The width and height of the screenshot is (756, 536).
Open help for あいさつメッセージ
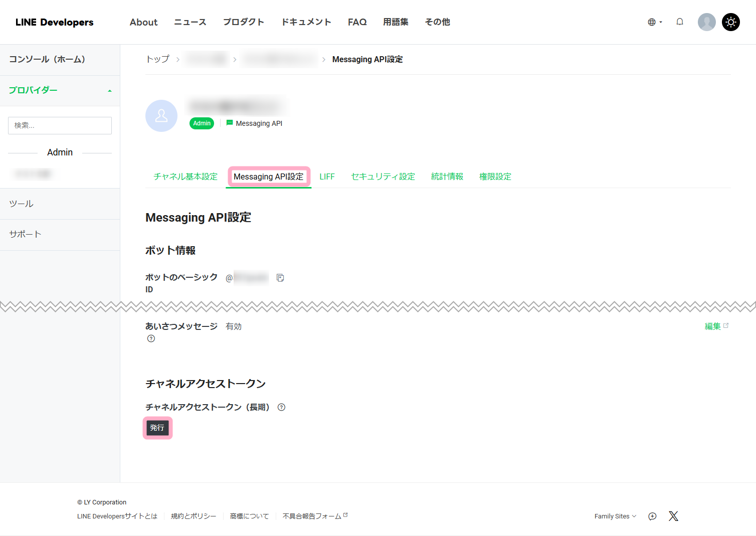pyautogui.click(x=151, y=338)
